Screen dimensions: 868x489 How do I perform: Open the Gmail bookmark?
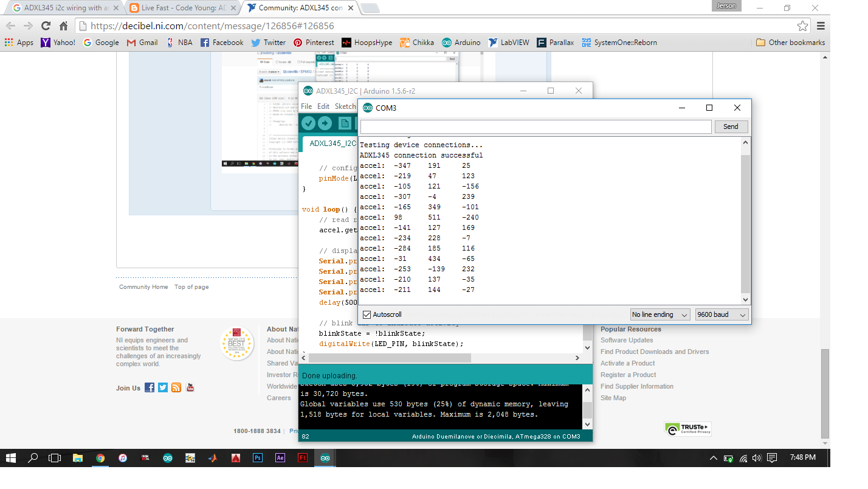[x=142, y=43]
